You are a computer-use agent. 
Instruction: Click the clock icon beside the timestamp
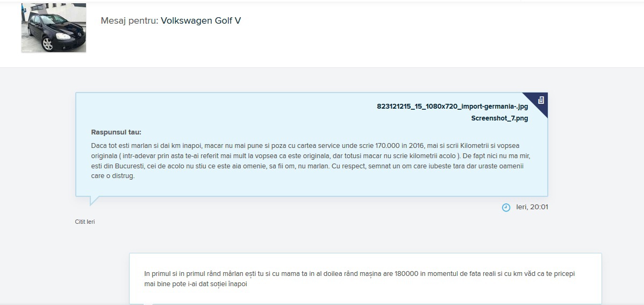(x=506, y=208)
